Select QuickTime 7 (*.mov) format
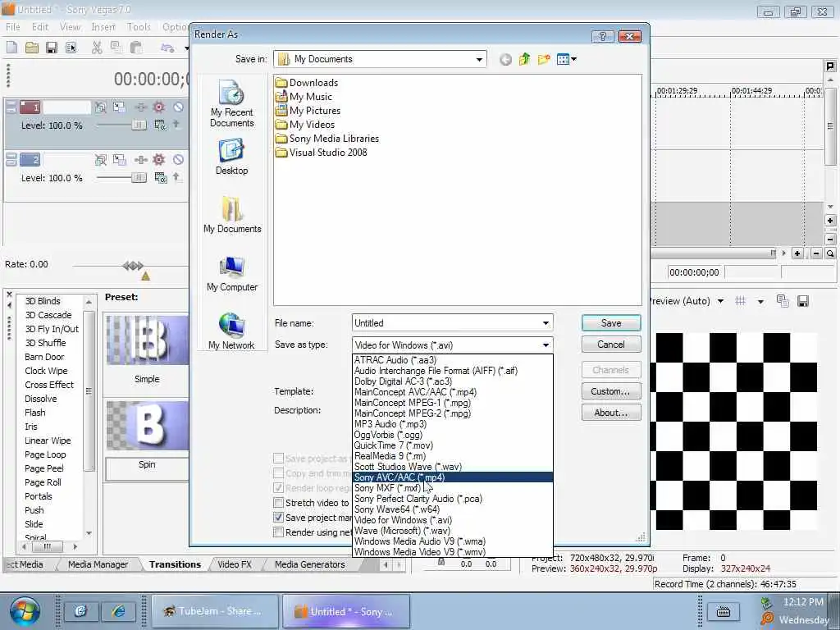The height and width of the screenshot is (630, 840). pyautogui.click(x=453, y=445)
